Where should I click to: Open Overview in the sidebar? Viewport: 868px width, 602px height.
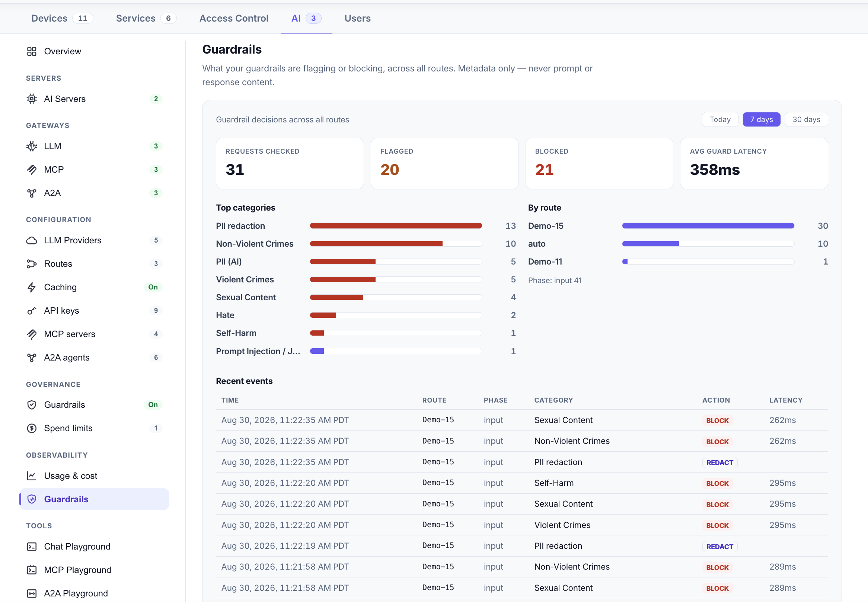click(94, 51)
